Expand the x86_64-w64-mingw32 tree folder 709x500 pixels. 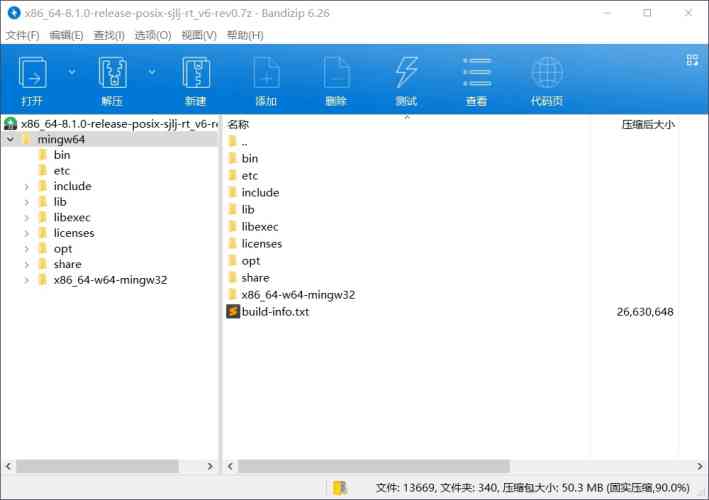point(27,280)
